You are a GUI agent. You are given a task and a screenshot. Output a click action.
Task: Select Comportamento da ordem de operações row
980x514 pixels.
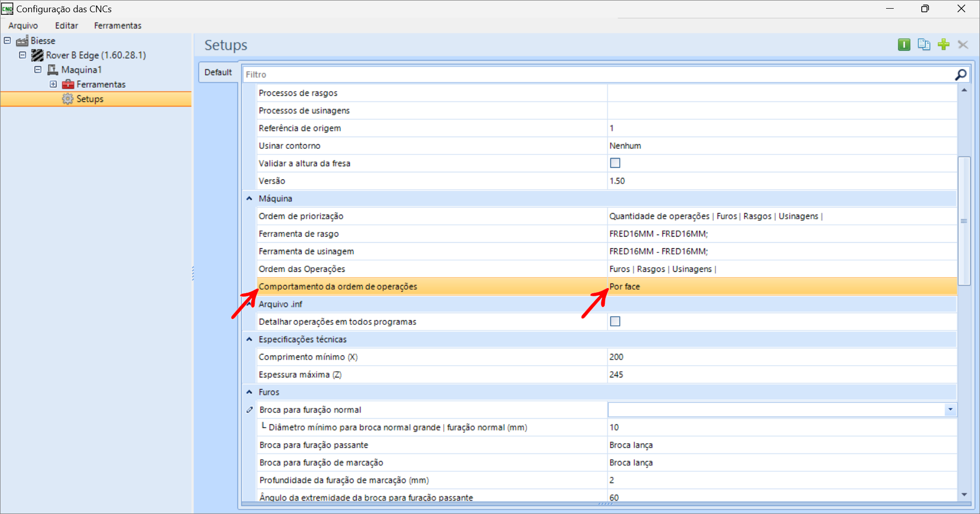click(606, 287)
